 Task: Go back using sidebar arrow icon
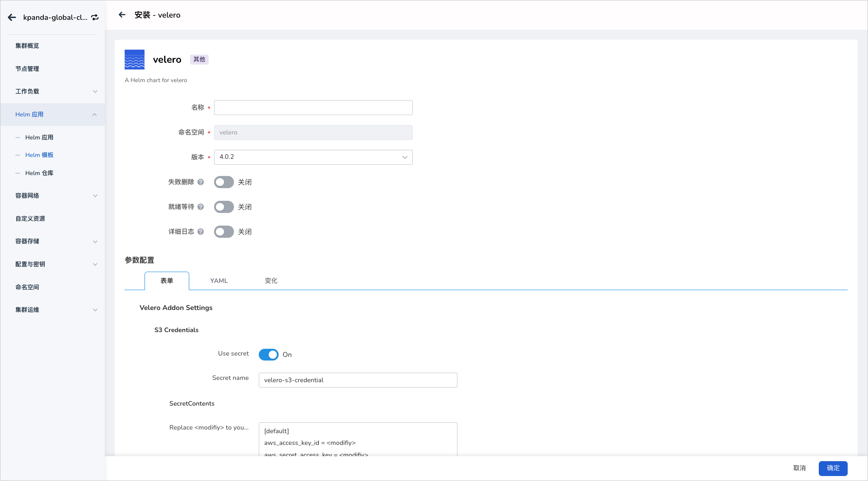pyautogui.click(x=12, y=18)
